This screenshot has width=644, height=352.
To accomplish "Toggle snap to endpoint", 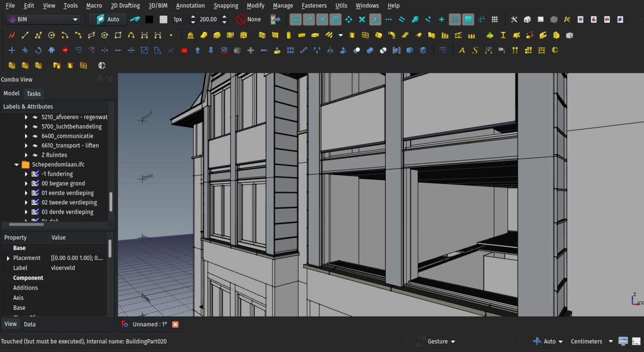I will pos(309,19).
